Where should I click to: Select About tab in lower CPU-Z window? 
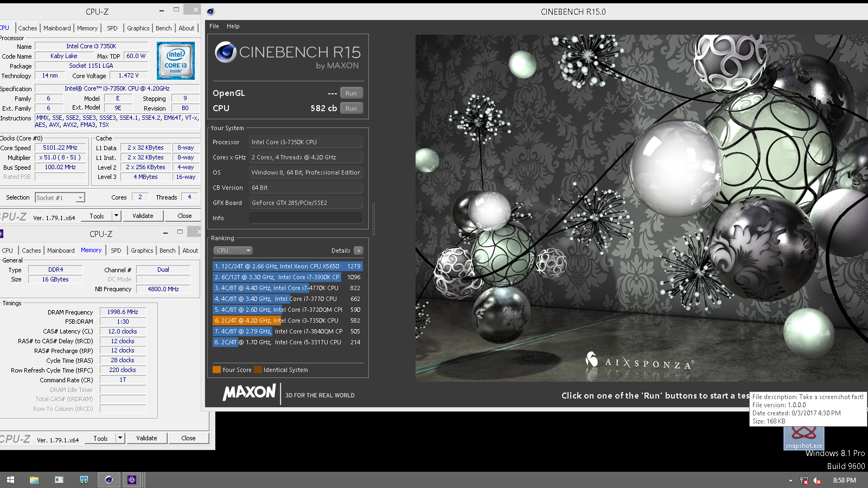pos(190,251)
